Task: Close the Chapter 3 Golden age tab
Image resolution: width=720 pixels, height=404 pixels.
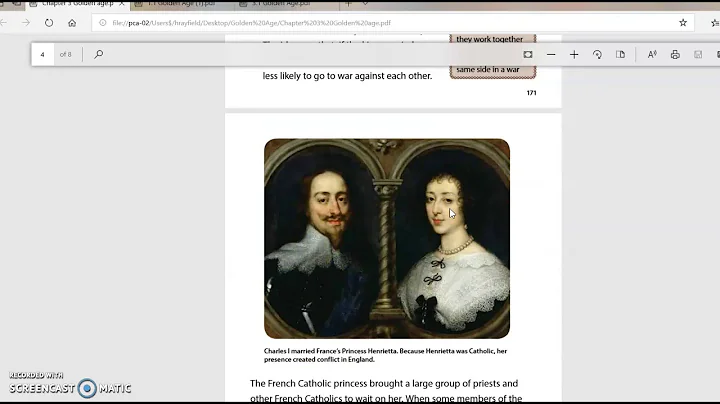Action: point(121,4)
